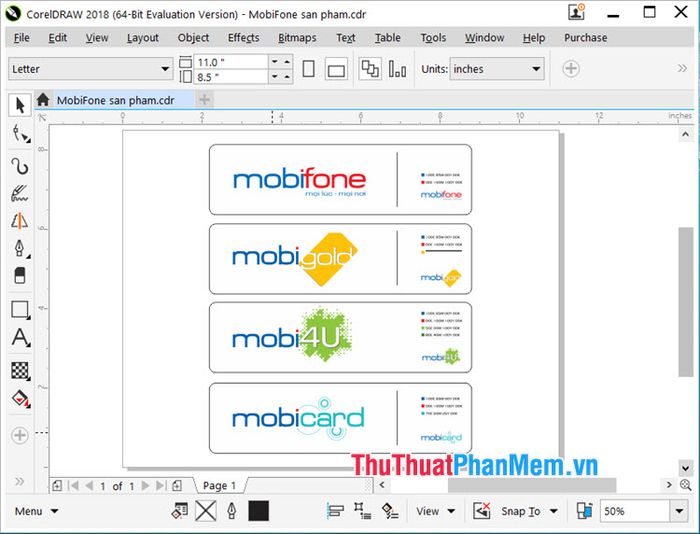This screenshot has width=700, height=534.
Task: Select the Text tool
Action: point(20,338)
